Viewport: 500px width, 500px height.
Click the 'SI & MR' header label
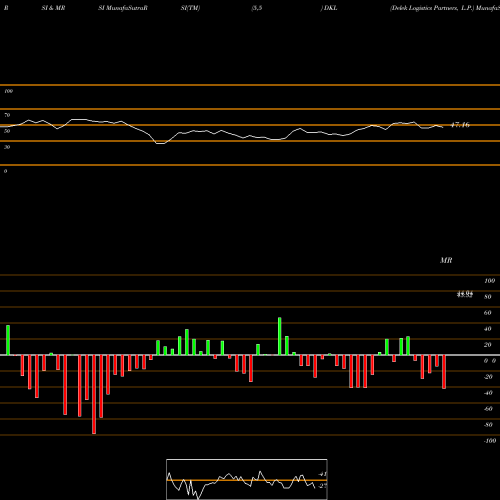[53, 8]
